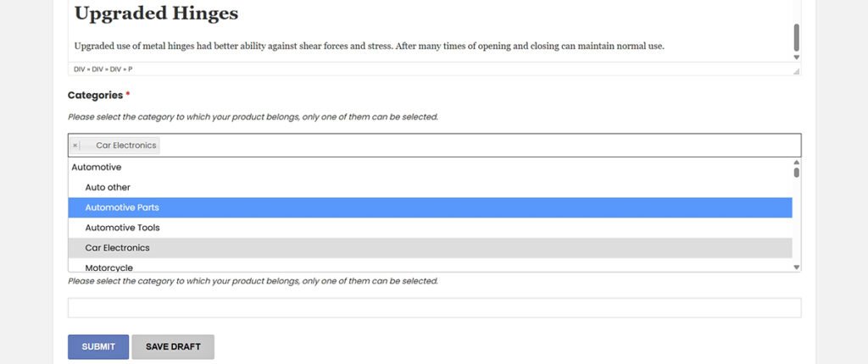Click the description editor scrollbar thumb

tap(796, 36)
